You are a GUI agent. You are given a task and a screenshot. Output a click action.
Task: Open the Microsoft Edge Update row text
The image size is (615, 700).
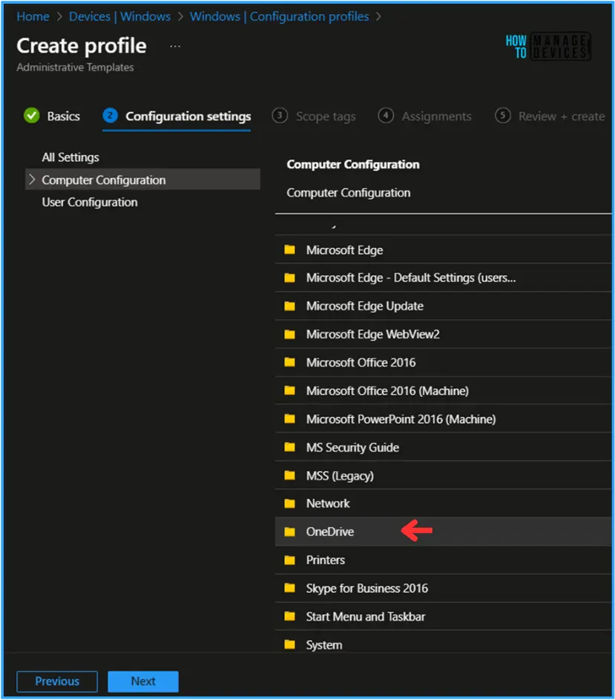coord(365,306)
